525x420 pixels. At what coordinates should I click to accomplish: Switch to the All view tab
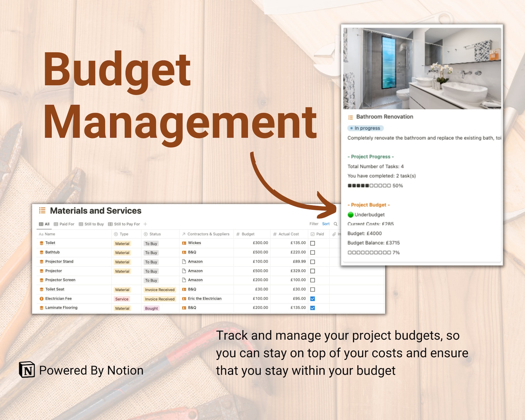click(x=44, y=224)
